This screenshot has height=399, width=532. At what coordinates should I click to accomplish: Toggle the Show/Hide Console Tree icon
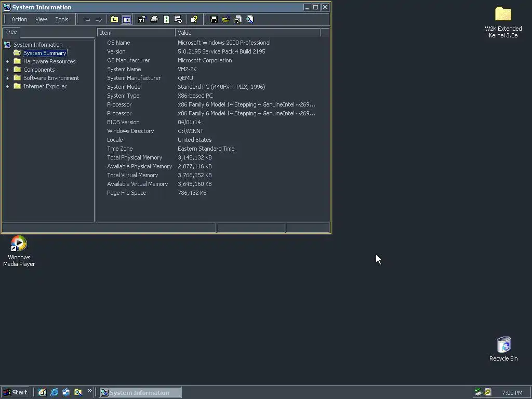pos(127,19)
